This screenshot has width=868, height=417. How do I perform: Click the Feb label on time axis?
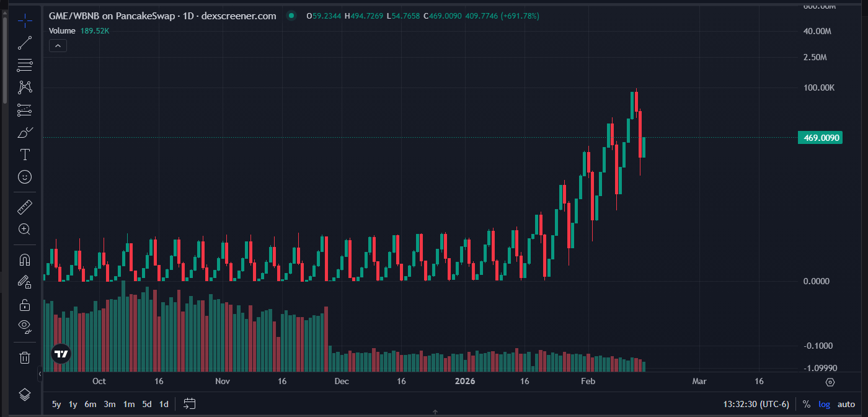pos(588,381)
